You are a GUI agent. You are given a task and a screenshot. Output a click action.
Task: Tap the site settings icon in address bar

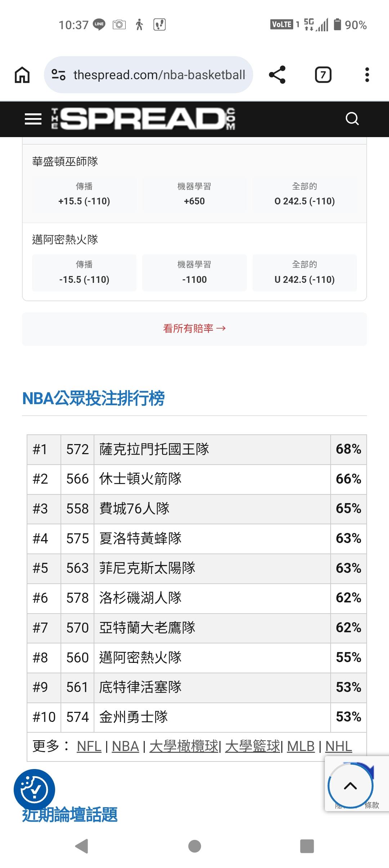tap(58, 75)
